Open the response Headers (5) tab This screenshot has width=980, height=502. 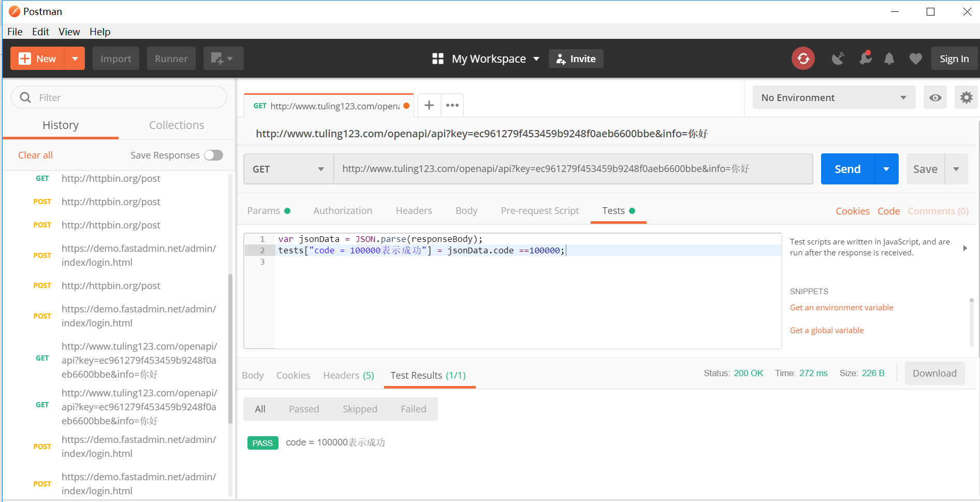point(348,376)
